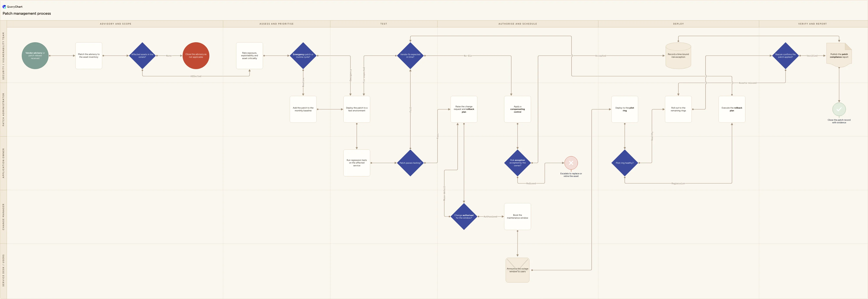Click the CHANGE MANAGER lane label
Screen dimensions: 868x299
(x=3, y=217)
